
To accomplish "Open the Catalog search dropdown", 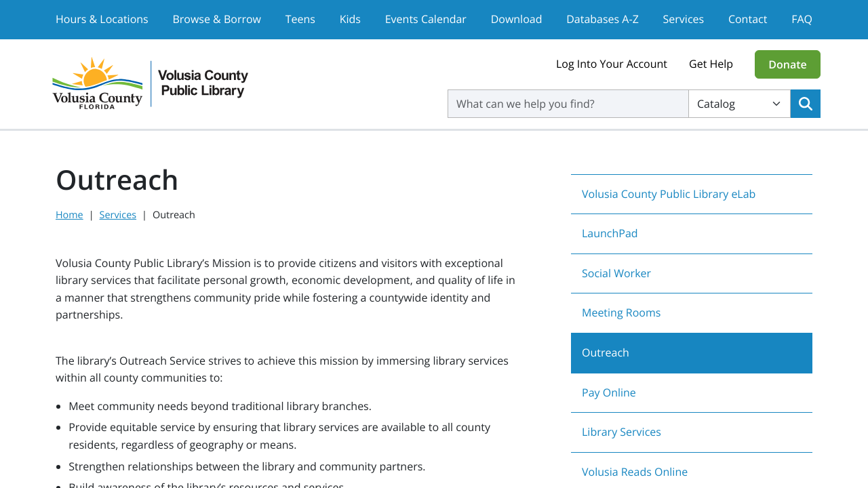I will click(x=739, y=103).
